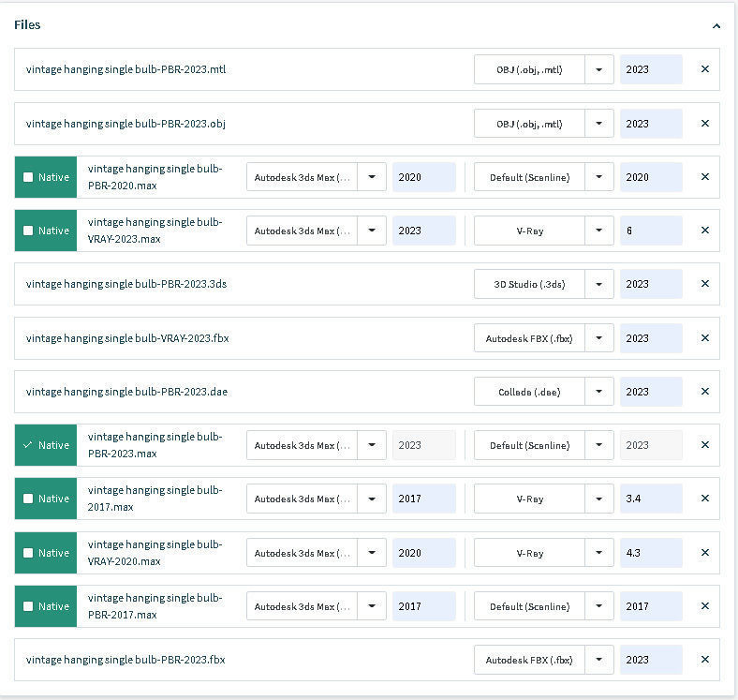Click the Files section heading
738x700 pixels.
tap(27, 25)
